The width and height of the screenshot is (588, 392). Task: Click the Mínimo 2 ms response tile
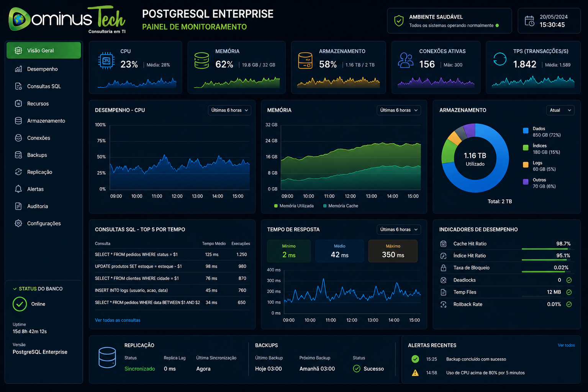point(289,251)
